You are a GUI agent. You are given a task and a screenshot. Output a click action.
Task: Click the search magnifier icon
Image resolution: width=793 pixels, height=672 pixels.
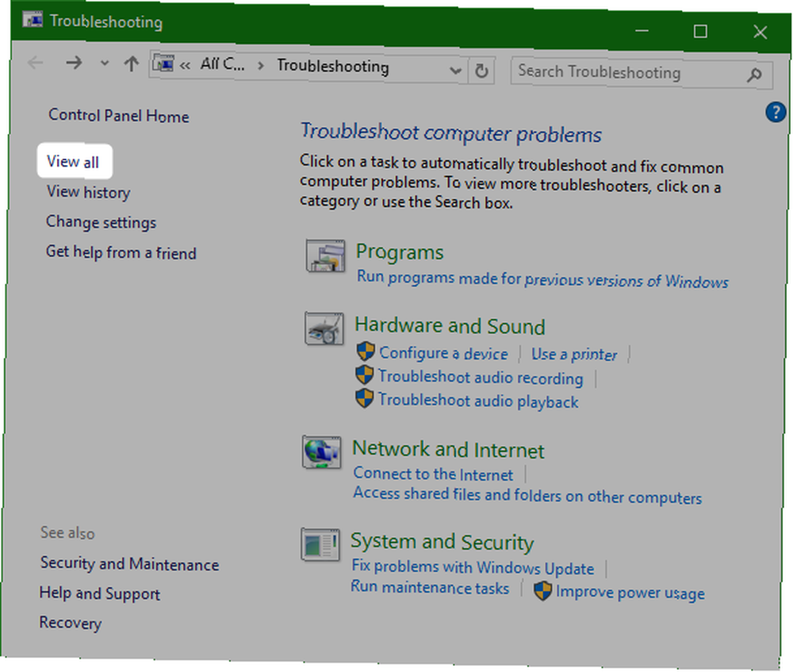754,75
